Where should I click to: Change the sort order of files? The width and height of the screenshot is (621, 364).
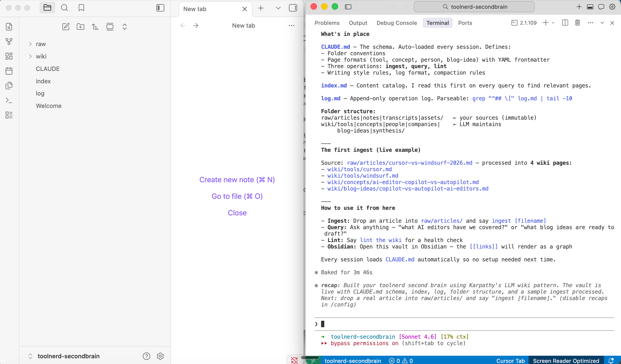95,27
